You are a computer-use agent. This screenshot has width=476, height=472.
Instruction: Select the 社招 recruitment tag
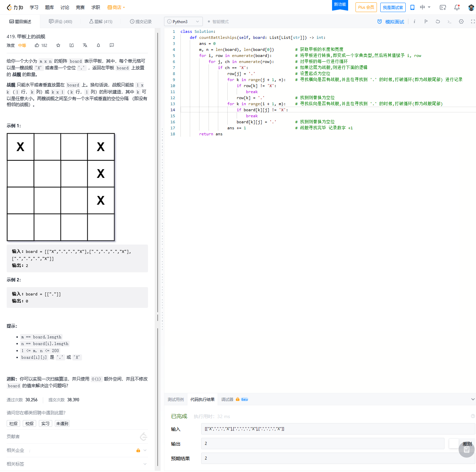pyautogui.click(x=13, y=423)
